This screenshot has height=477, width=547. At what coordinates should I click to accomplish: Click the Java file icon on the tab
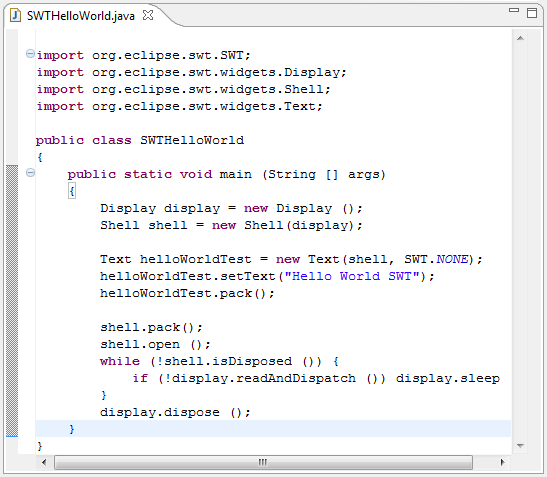tap(15, 15)
